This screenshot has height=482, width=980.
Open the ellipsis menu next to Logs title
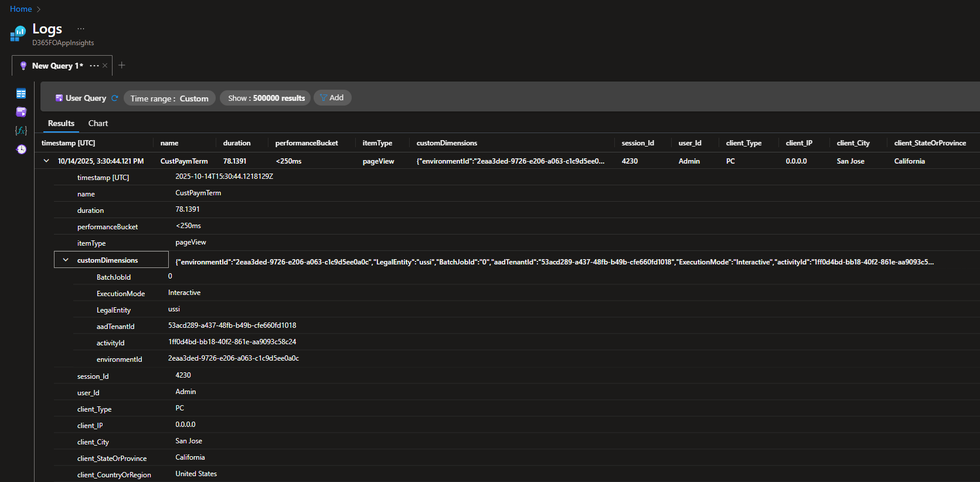click(81, 29)
